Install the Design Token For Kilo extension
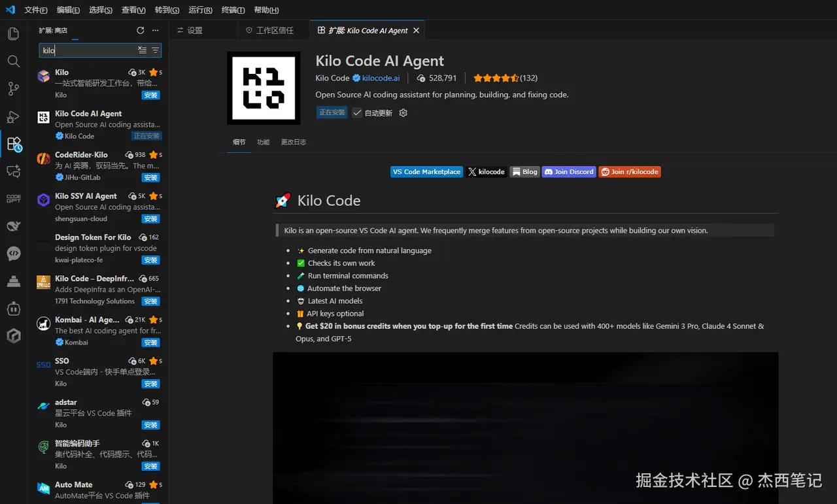This screenshot has width=837, height=504. click(x=151, y=260)
